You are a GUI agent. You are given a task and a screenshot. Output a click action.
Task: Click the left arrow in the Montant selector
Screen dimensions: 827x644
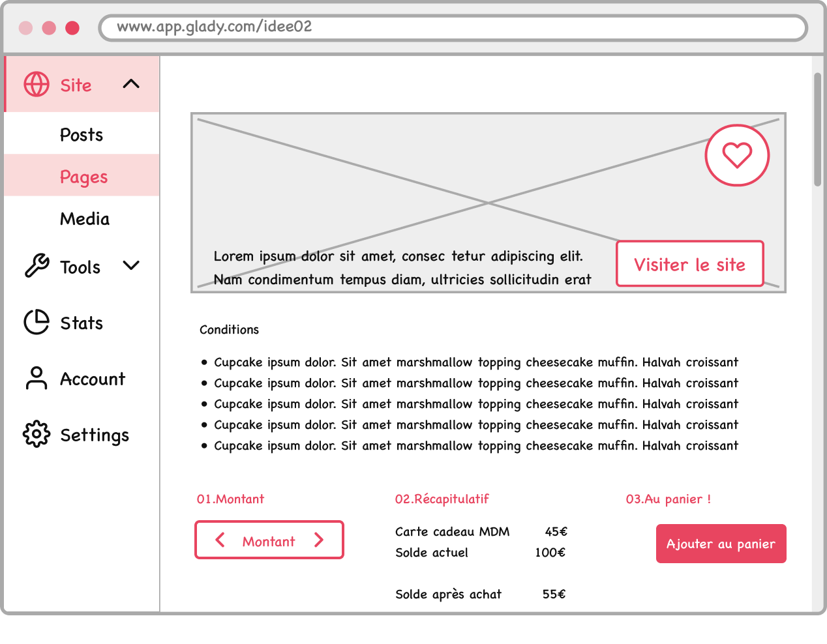[220, 540]
